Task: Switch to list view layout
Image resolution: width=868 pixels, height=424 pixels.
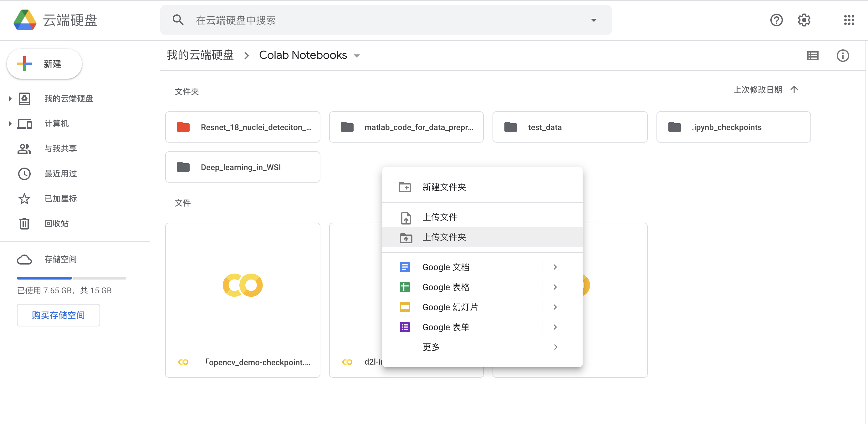Action: pos(813,56)
